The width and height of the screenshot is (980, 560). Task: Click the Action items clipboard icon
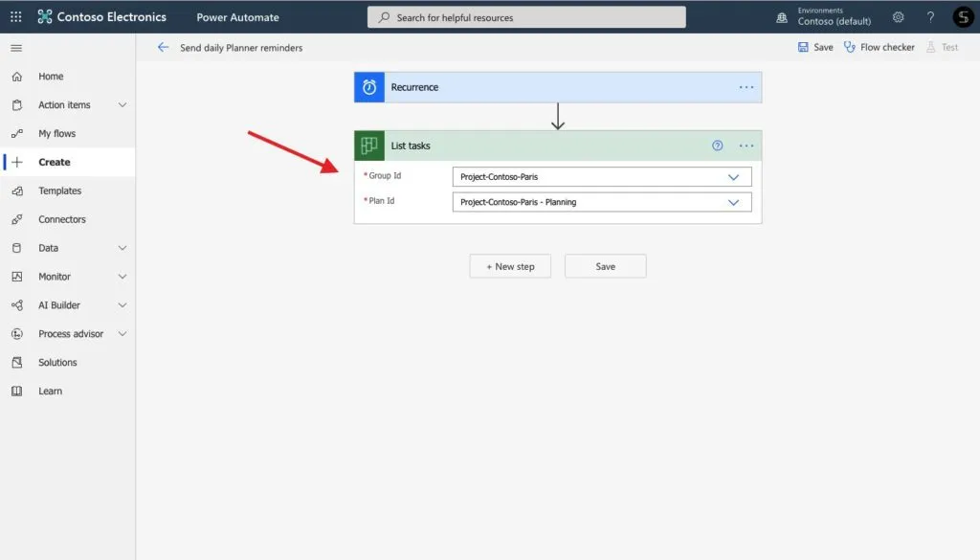coord(17,105)
